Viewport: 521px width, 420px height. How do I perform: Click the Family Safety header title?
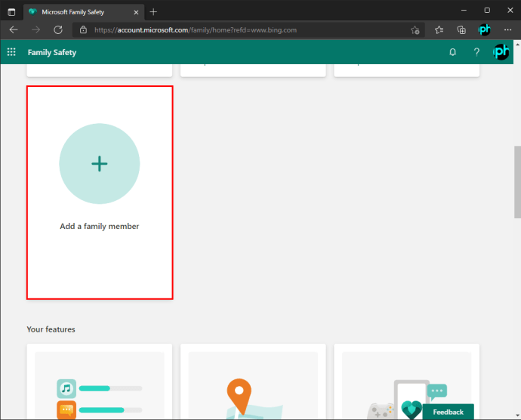(52, 52)
